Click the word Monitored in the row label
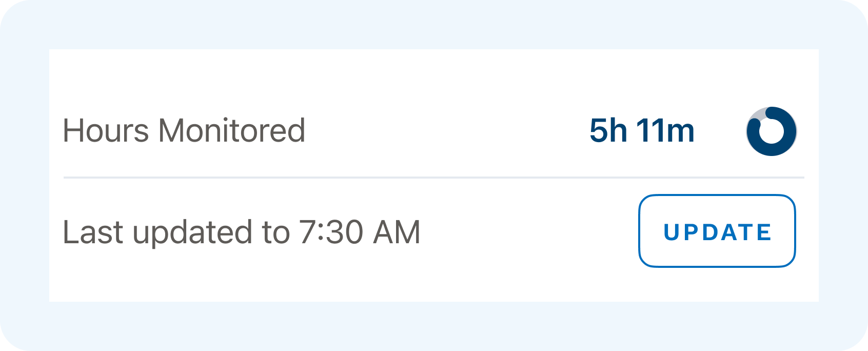868x351 pixels. point(231,130)
